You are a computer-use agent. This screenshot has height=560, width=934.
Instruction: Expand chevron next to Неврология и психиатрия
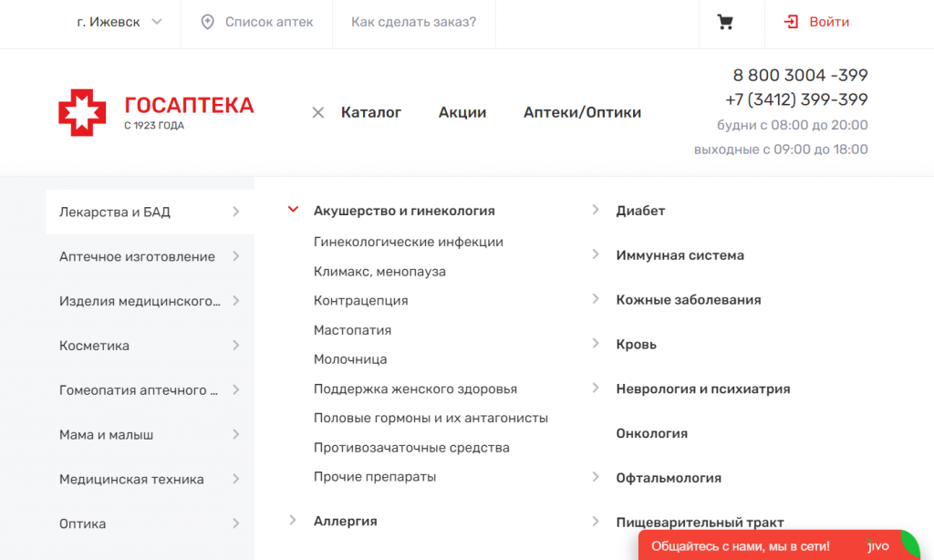tap(595, 388)
